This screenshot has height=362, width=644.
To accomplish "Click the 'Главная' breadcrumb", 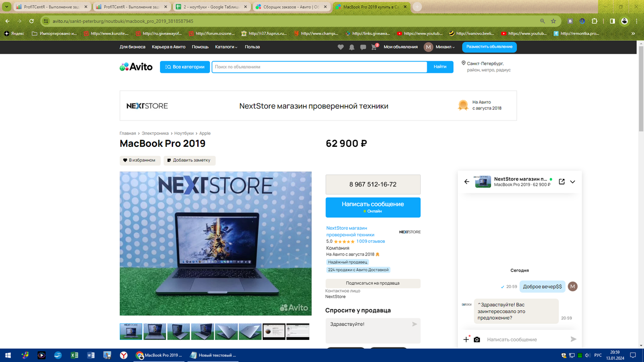I will 128,133.
